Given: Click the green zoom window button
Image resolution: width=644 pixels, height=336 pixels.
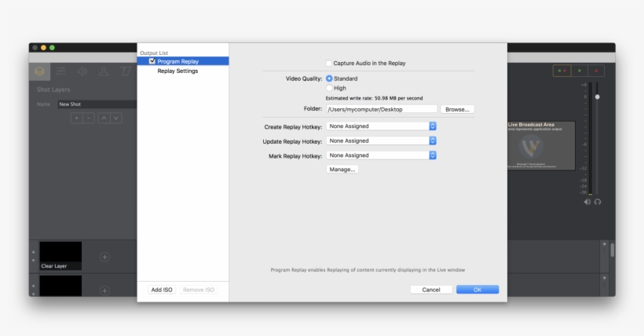Looking at the screenshot, I should (52, 48).
